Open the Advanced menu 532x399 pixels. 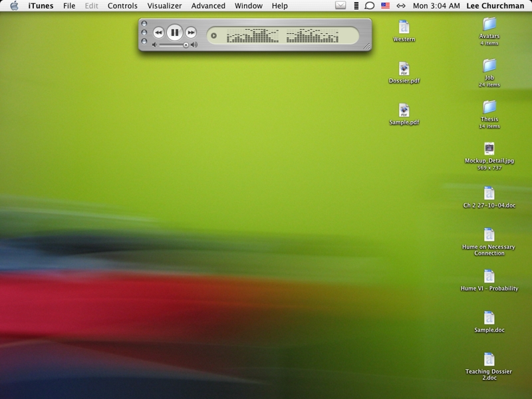point(208,6)
